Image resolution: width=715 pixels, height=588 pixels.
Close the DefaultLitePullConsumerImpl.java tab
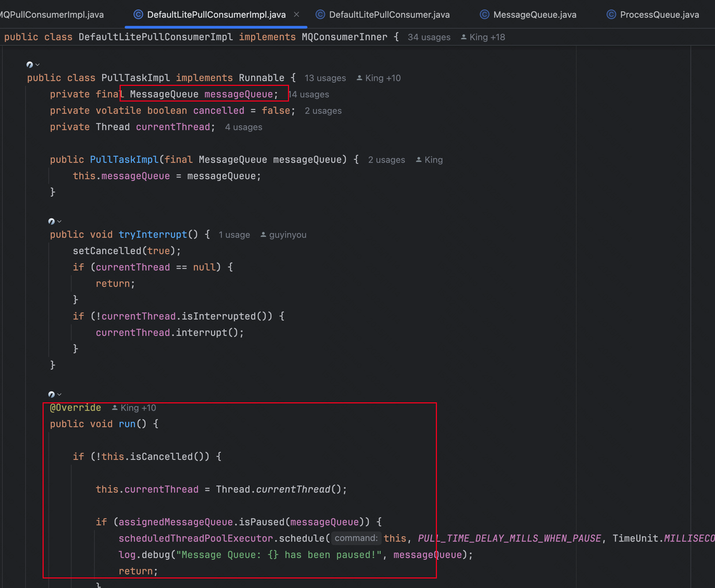pos(296,14)
